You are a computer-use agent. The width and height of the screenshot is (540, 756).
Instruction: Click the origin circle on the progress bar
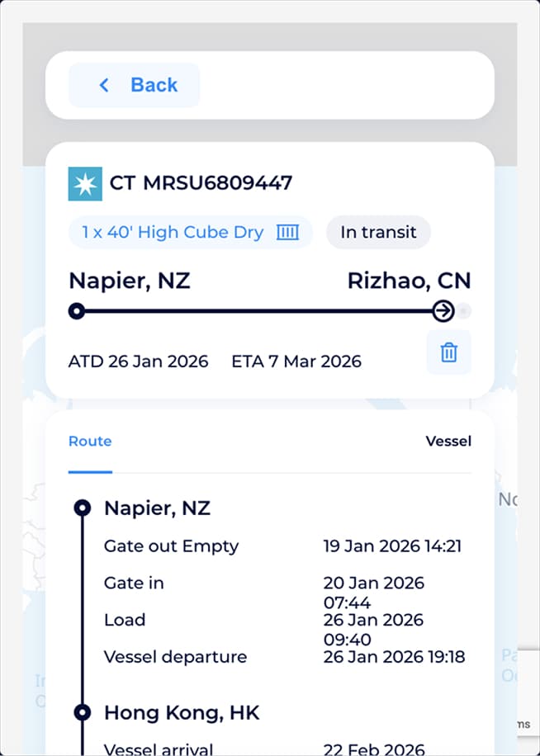pos(77,311)
